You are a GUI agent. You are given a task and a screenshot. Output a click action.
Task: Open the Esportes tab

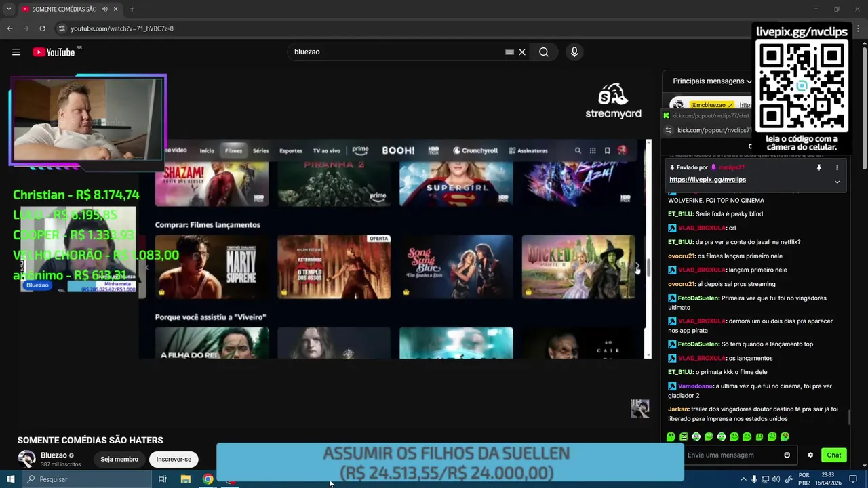[x=291, y=150]
